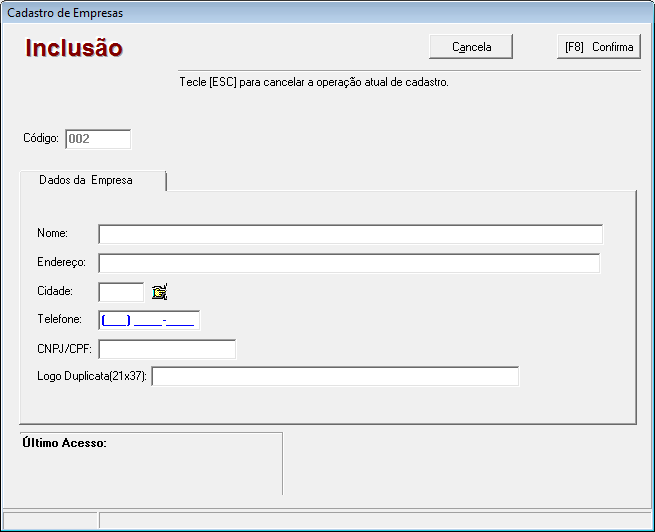
Task: Click into the Endereço text box
Action: click(x=349, y=263)
